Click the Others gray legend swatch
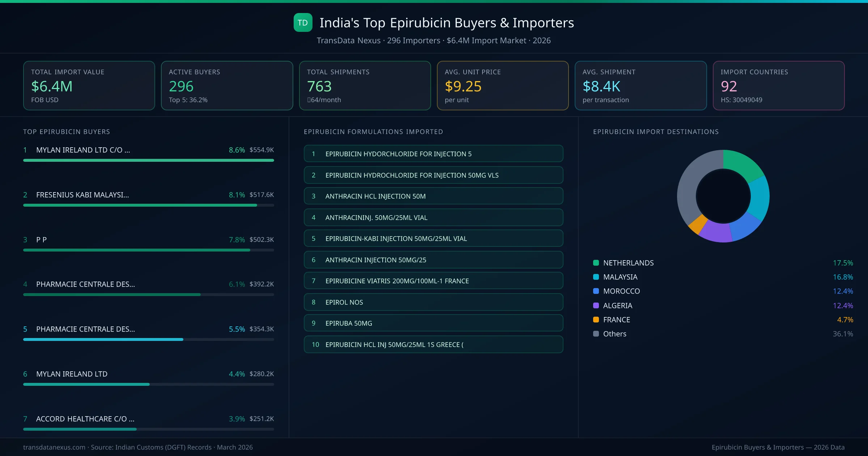Screen dimensions: 868x456 point(595,334)
